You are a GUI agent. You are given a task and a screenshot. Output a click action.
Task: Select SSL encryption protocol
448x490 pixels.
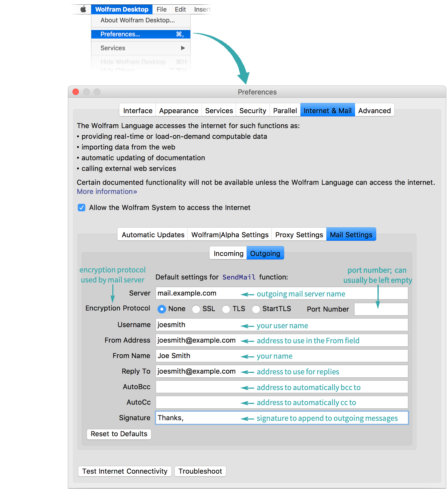(196, 309)
